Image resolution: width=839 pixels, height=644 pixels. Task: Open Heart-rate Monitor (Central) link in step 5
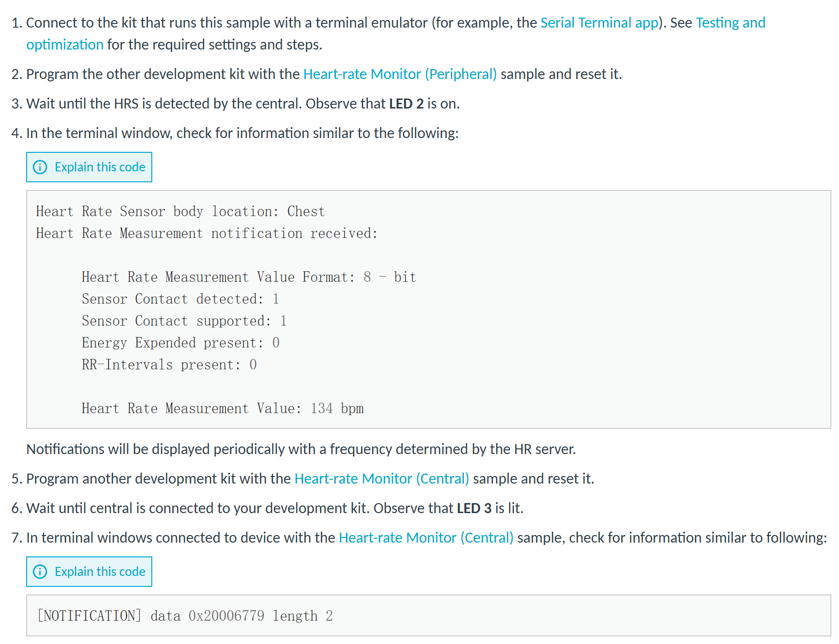382,479
